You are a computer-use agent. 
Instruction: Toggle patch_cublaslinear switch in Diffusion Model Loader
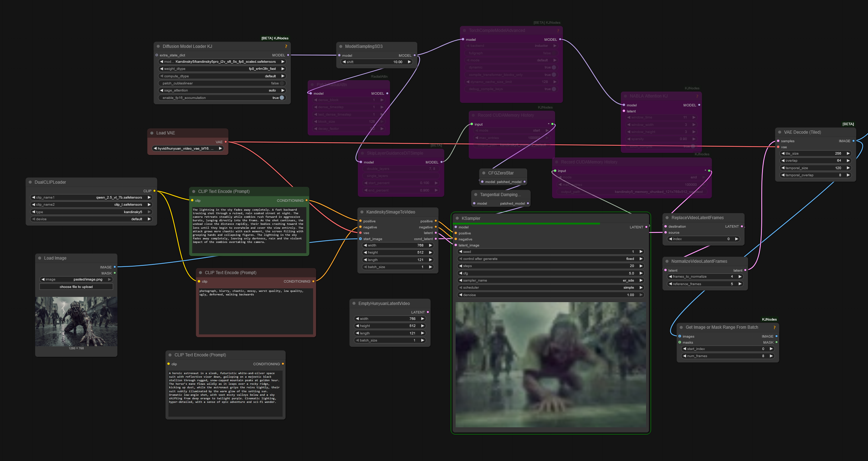tap(282, 83)
